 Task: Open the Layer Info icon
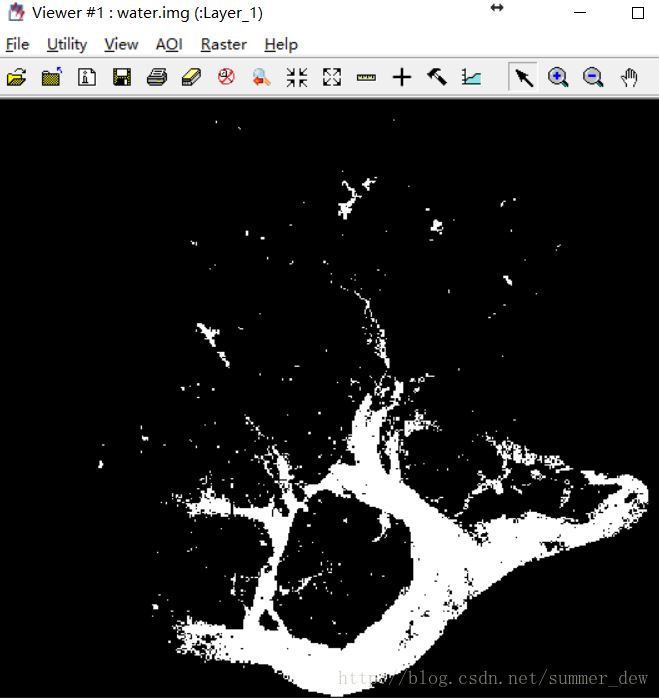(x=87, y=77)
